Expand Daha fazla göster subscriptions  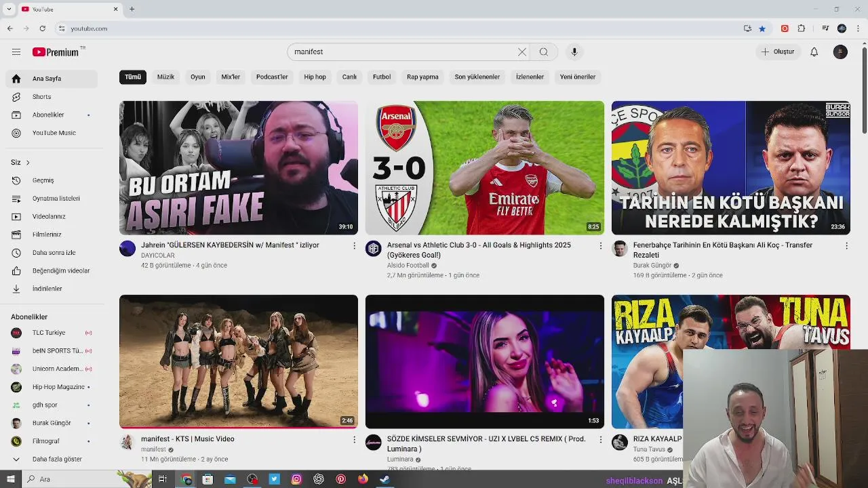(x=52, y=459)
